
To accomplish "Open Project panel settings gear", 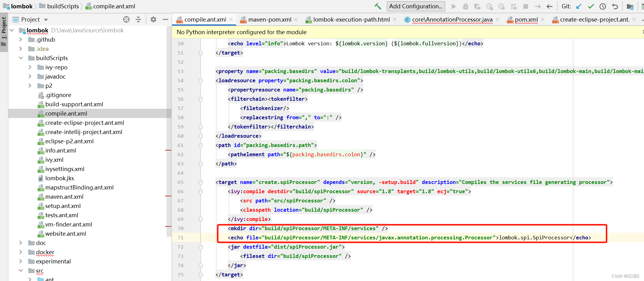I will click(153, 19).
